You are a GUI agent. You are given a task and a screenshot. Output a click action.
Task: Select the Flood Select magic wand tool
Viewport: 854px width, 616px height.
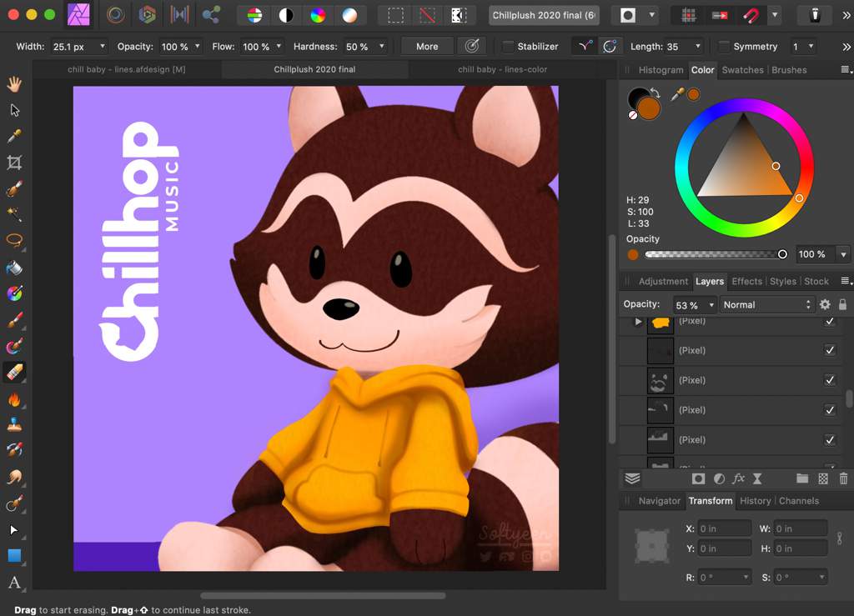(x=14, y=214)
